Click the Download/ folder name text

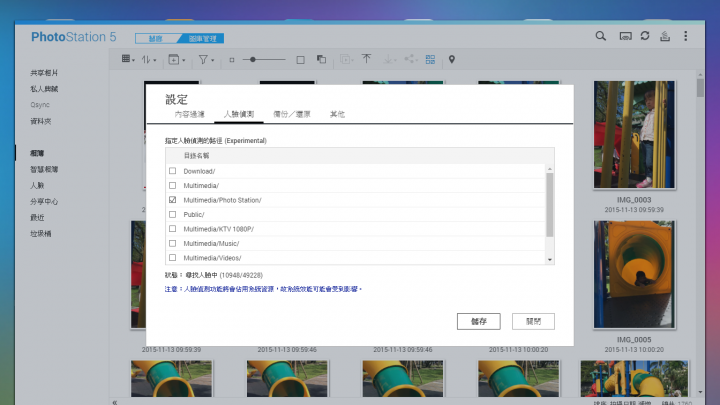click(199, 171)
